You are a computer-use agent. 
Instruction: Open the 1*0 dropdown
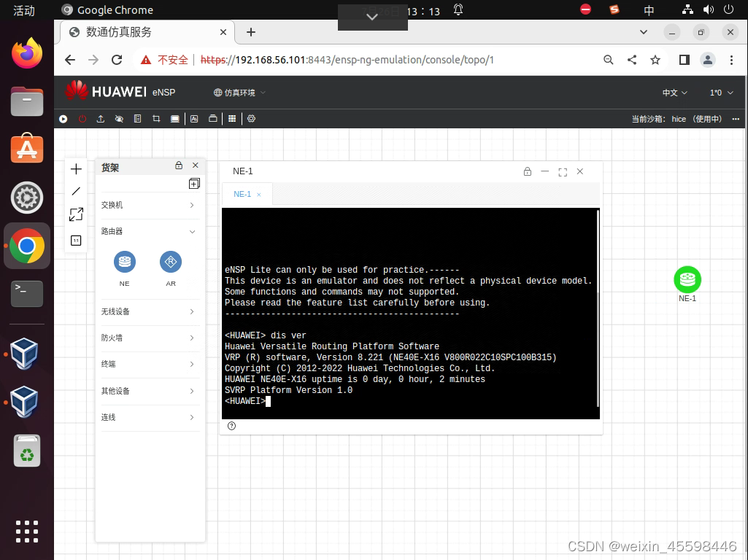click(x=721, y=93)
